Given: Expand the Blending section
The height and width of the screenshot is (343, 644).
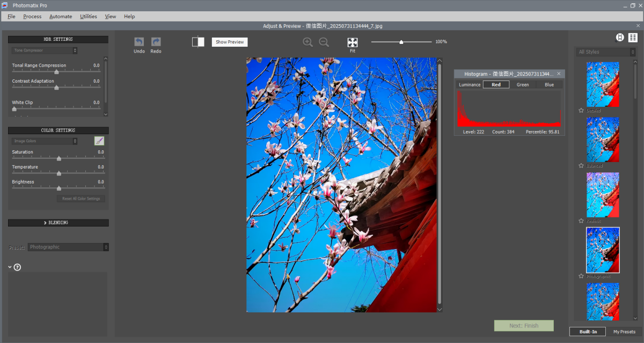Looking at the screenshot, I should point(58,223).
